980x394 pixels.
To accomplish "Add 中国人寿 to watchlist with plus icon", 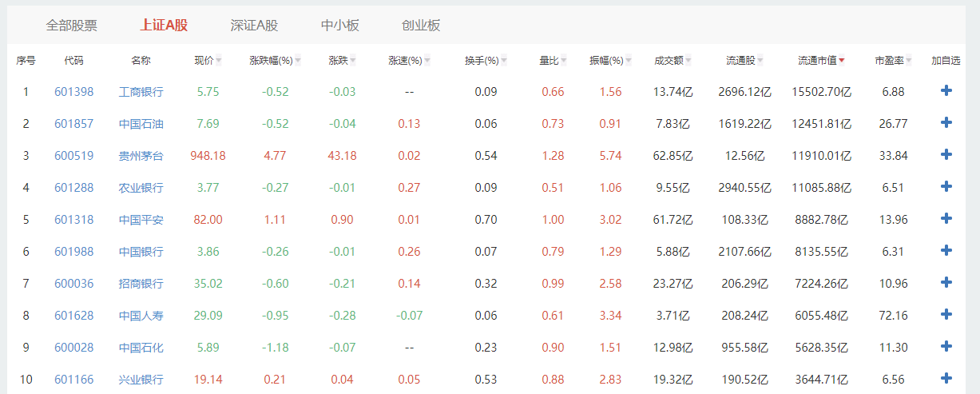I will coord(946,315).
